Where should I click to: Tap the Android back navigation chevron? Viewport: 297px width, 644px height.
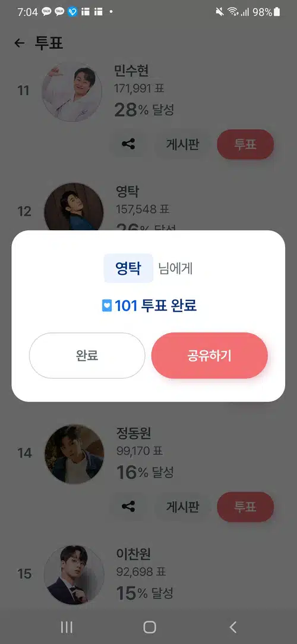(233, 627)
